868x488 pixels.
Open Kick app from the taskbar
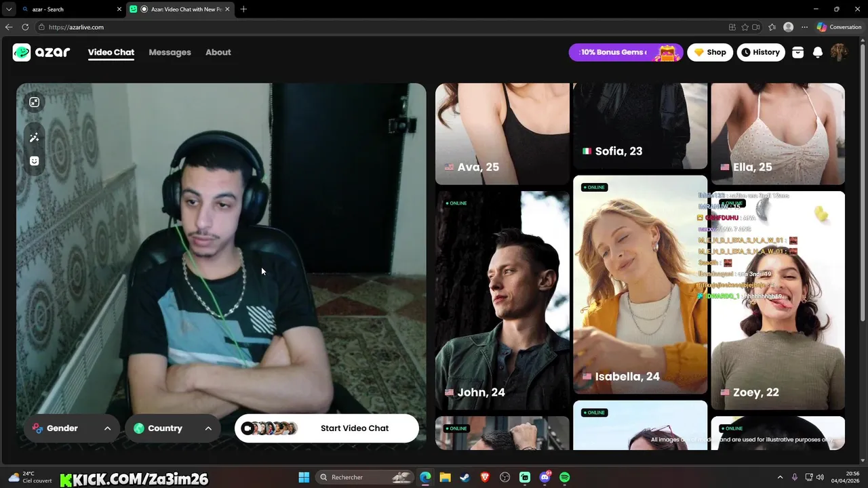(x=525, y=477)
